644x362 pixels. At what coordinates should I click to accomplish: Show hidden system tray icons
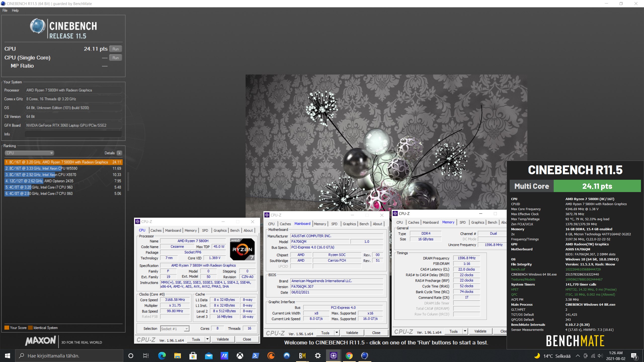pyautogui.click(x=578, y=356)
